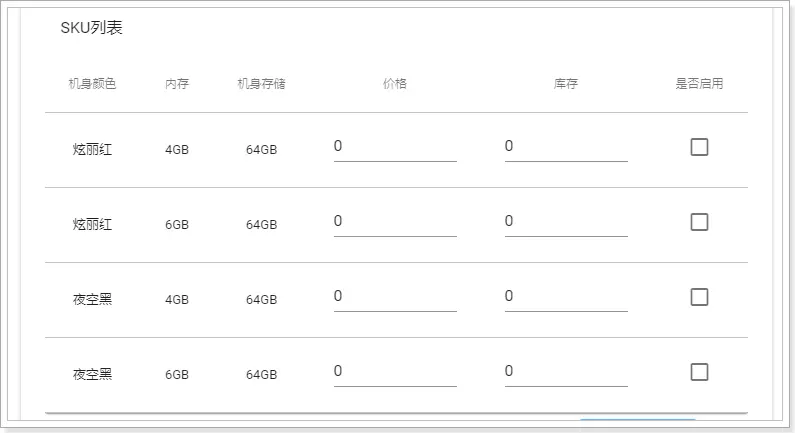Click 6GB memory cell in second 炫丽红 row
The height and width of the screenshot is (433, 795).
tap(177, 225)
